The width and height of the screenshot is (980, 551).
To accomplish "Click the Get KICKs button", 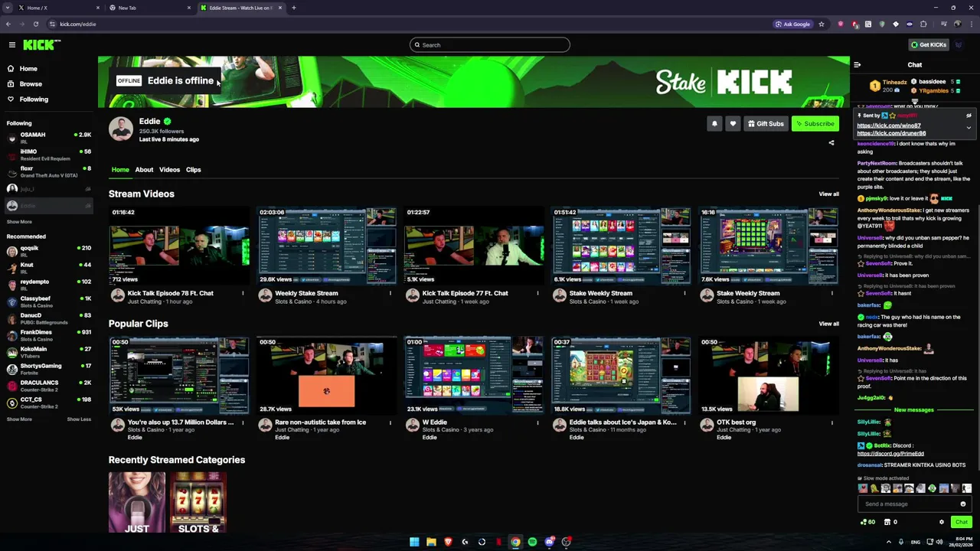I will [929, 45].
